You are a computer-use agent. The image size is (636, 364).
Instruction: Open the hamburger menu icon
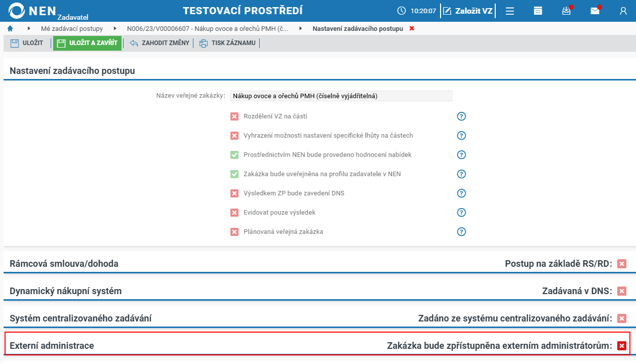point(510,11)
